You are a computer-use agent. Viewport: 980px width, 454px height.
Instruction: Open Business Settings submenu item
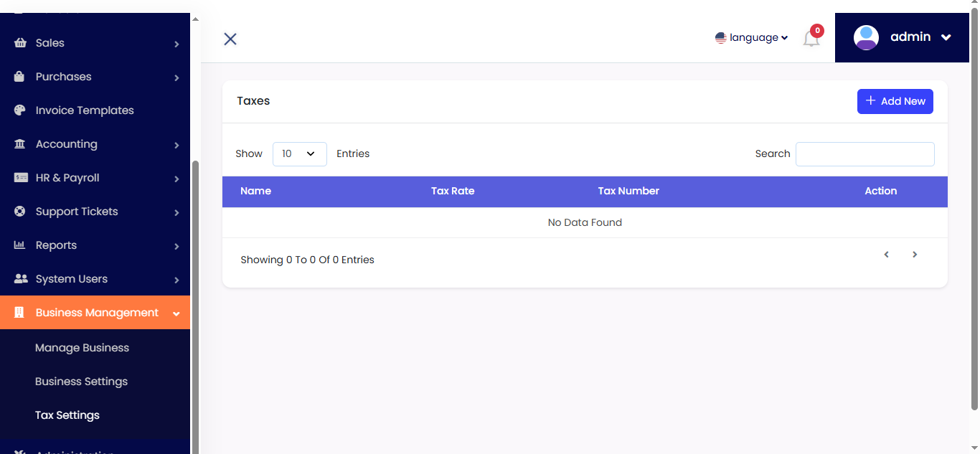82,382
